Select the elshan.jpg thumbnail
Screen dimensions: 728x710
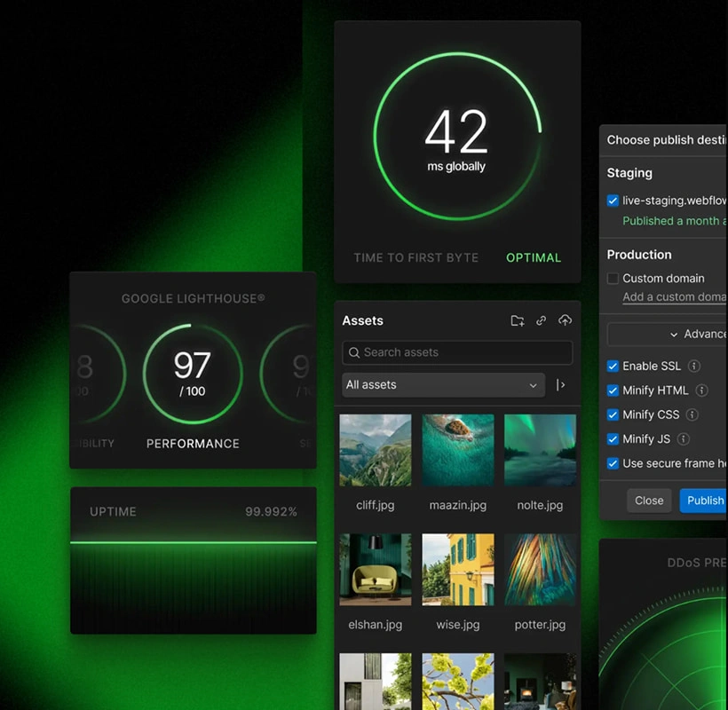[x=376, y=570]
